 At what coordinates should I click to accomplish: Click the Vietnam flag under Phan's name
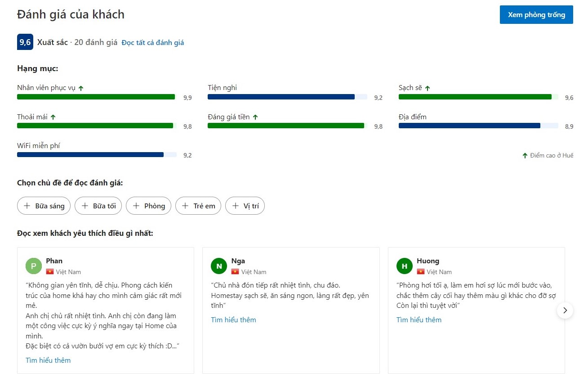coord(50,272)
